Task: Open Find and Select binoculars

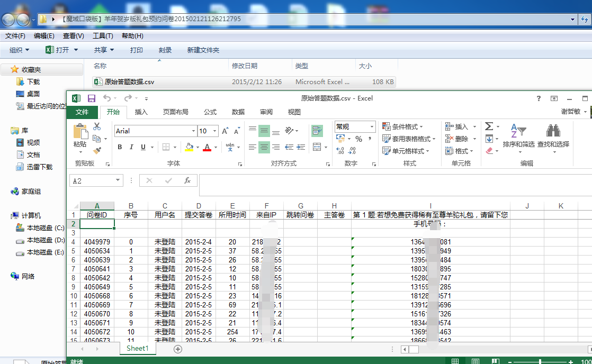Action: pos(553,139)
